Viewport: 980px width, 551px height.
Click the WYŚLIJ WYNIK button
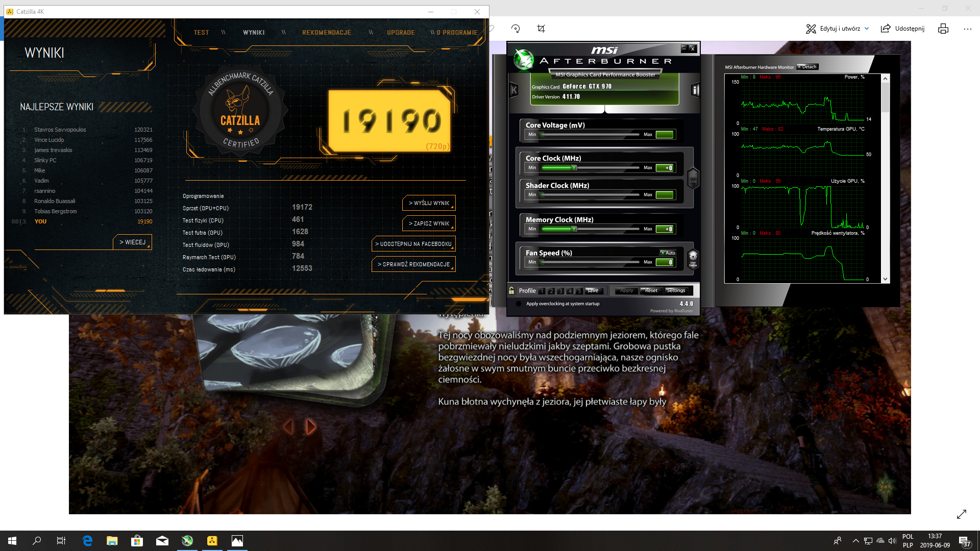click(429, 203)
